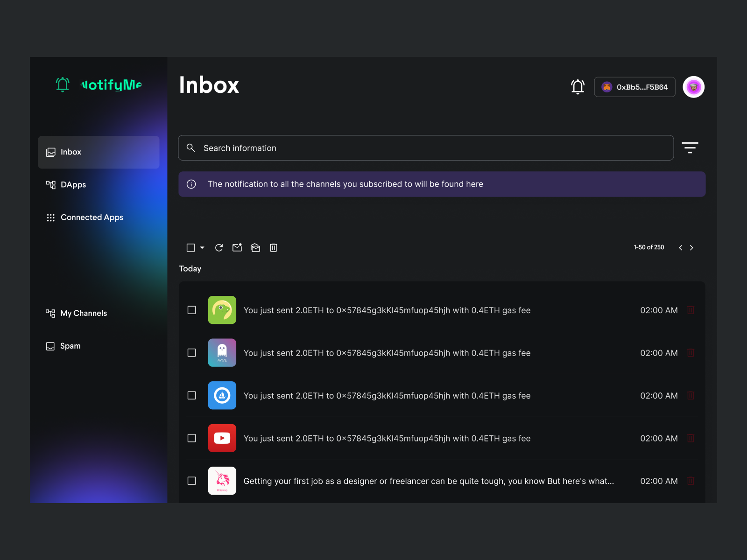Open My Channels from the sidebar

click(83, 313)
